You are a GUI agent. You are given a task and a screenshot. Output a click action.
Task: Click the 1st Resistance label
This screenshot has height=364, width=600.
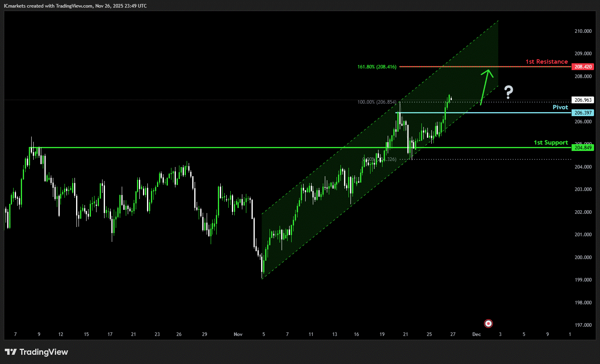point(546,62)
